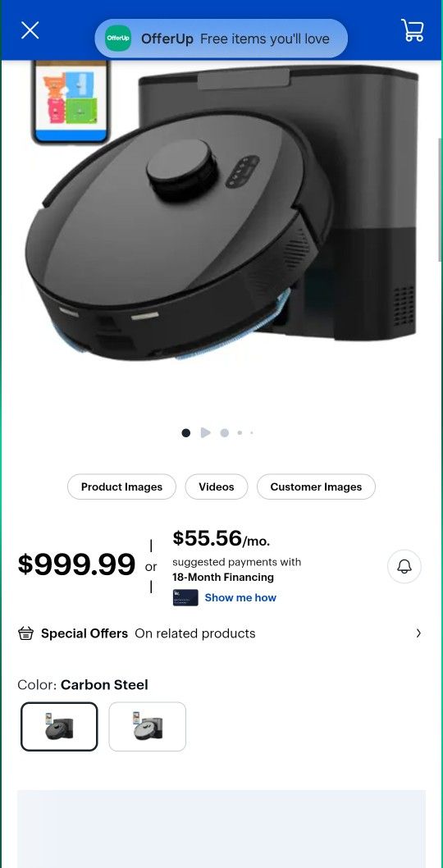Close the product page with X
Screen dimensions: 443x868
pos(30,30)
